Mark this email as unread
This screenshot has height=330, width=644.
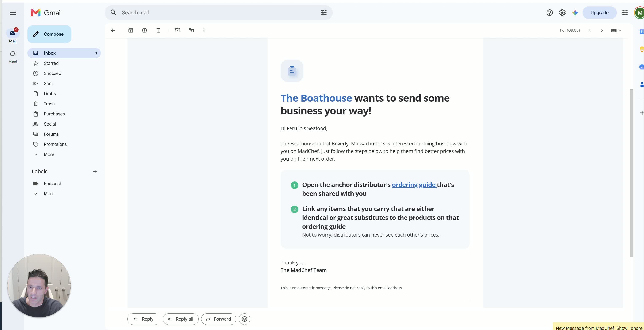[x=177, y=30]
